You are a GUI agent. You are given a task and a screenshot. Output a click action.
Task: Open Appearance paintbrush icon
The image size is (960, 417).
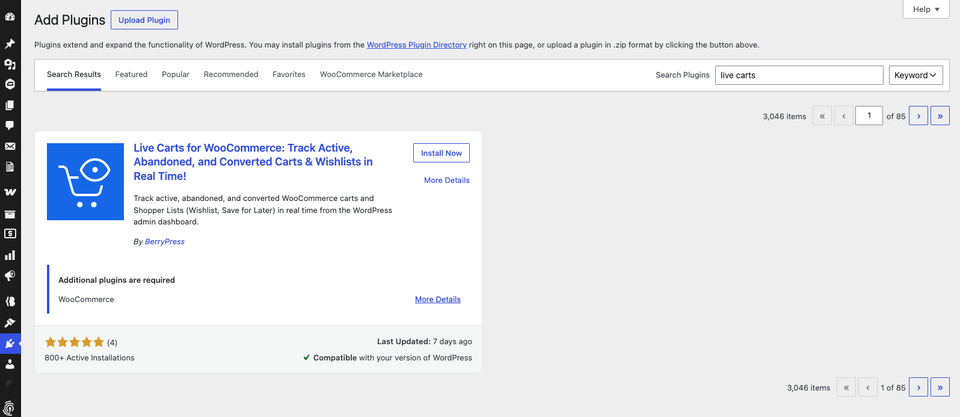point(10,322)
